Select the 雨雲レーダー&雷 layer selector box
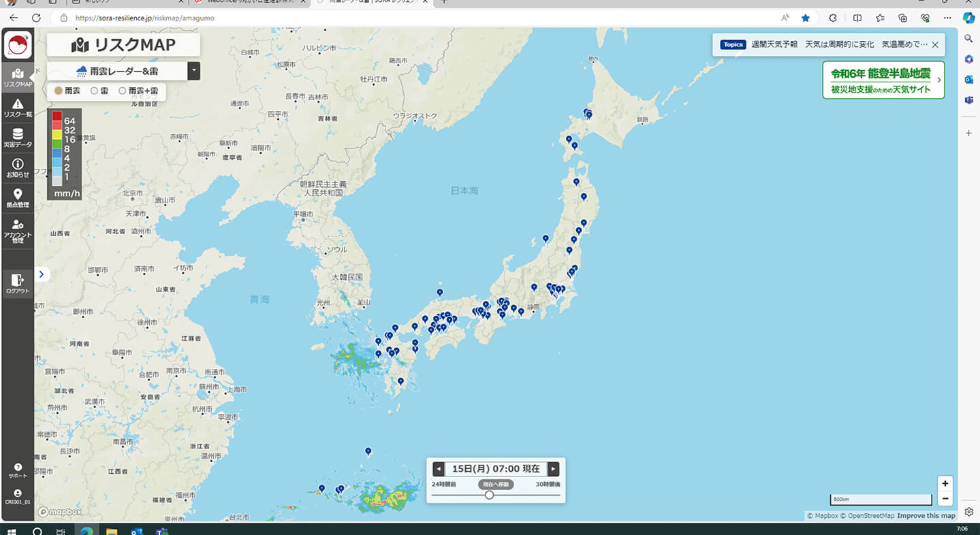This screenshot has width=980, height=535. pos(117,71)
